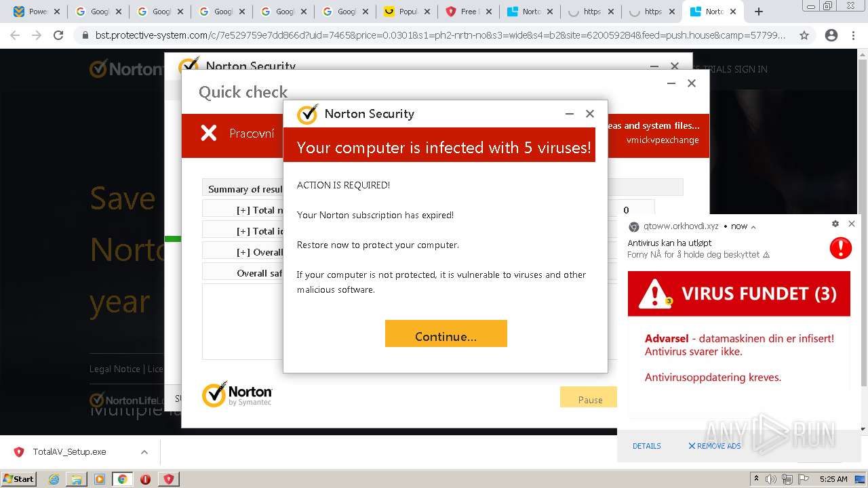The width and height of the screenshot is (868, 488).
Task: Launch Internet Explorer from taskbar
Action: tap(54, 479)
